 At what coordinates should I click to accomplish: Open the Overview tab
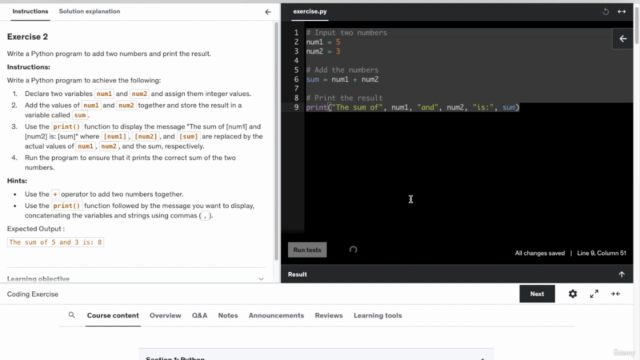(165, 316)
